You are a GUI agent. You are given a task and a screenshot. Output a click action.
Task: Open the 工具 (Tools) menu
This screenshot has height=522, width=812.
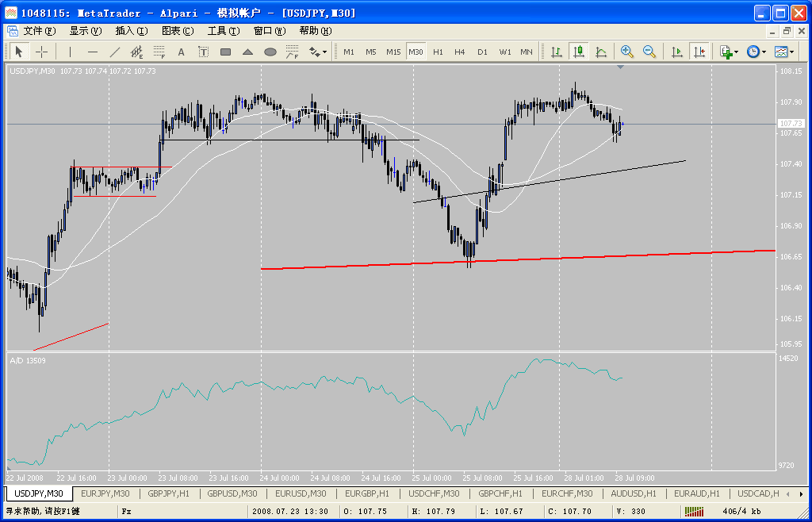click(x=224, y=31)
